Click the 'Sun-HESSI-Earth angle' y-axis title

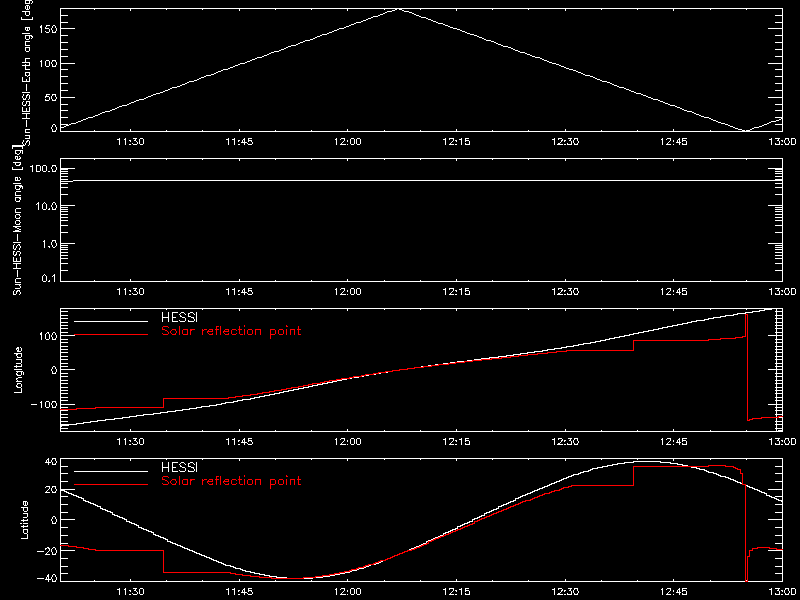(x=28, y=72)
